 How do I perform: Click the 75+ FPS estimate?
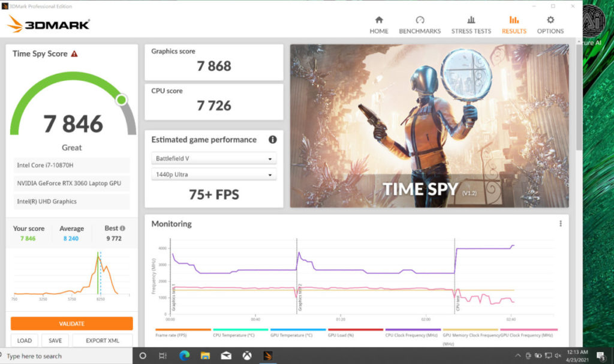(x=214, y=194)
